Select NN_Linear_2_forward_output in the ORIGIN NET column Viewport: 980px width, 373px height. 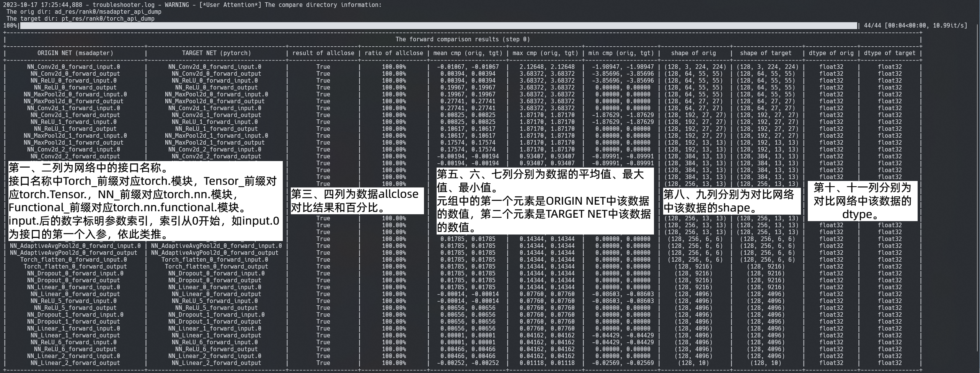(75, 363)
